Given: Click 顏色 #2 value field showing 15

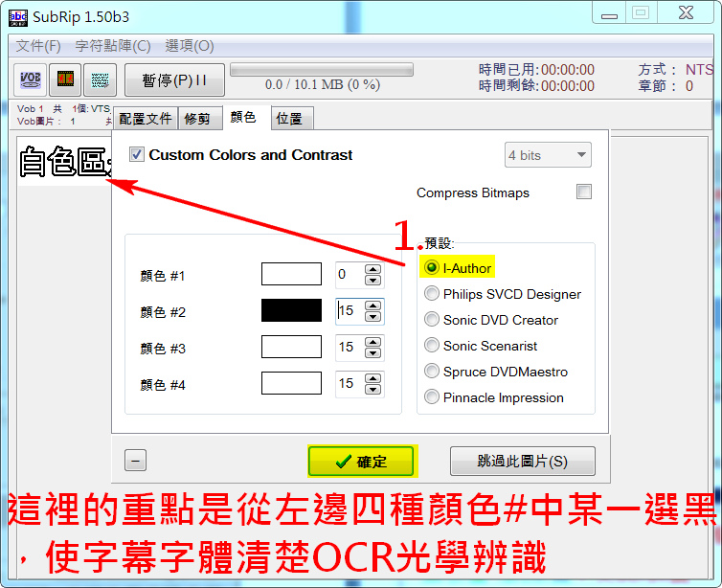Looking at the screenshot, I should (350, 311).
